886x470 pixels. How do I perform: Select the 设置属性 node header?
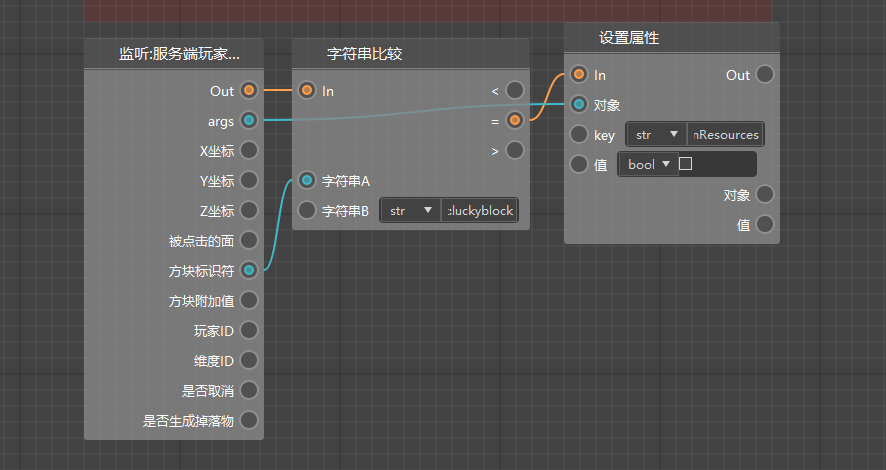click(x=672, y=38)
